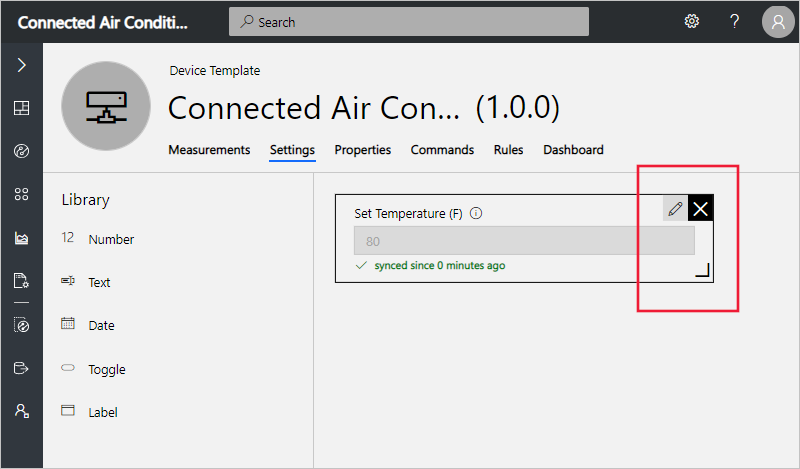Click the Set Temperature value field

pyautogui.click(x=524, y=241)
